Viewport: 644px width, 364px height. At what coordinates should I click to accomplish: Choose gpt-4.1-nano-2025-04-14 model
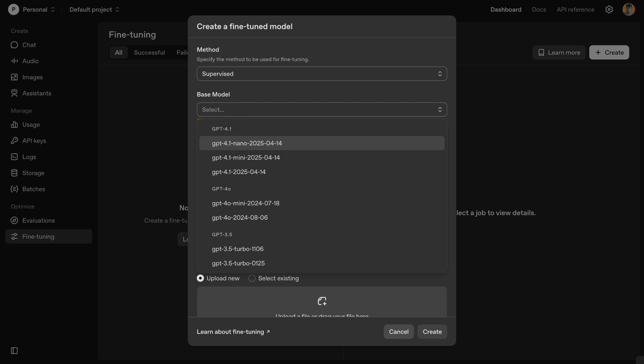point(322,143)
